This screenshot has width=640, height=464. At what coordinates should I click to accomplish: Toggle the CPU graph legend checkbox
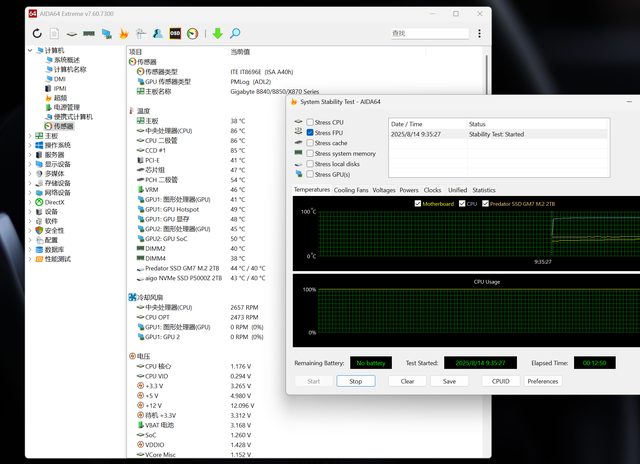462,204
